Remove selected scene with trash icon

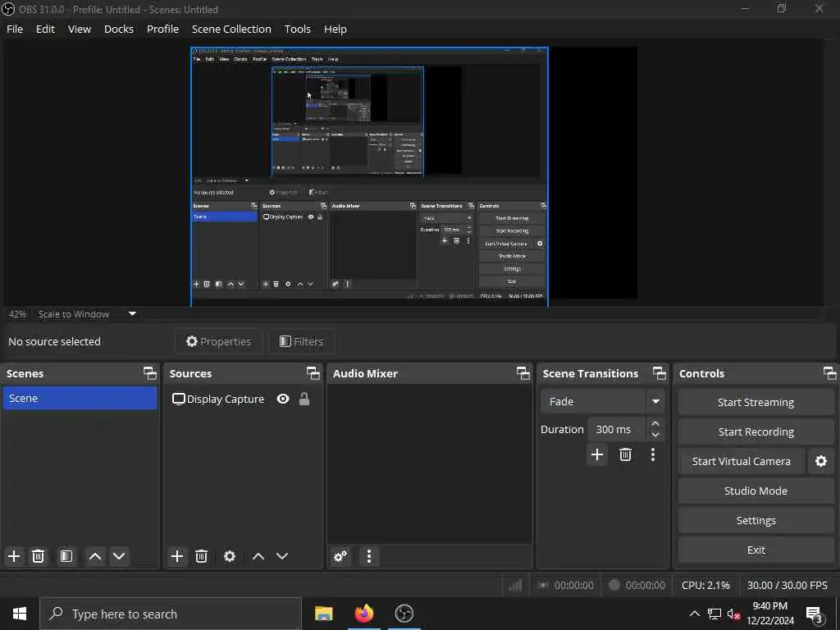pyautogui.click(x=38, y=556)
